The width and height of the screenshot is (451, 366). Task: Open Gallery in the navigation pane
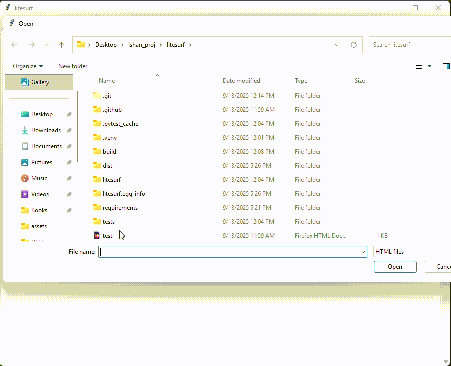(39, 82)
